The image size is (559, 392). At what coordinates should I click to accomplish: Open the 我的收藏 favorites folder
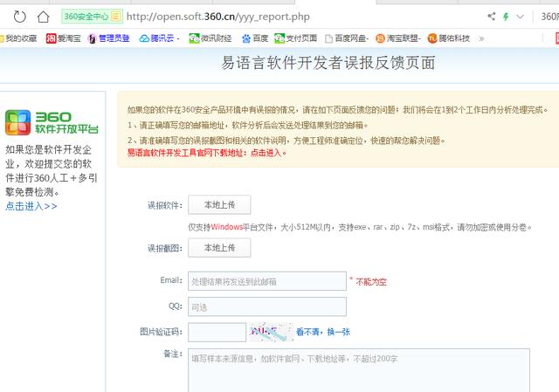point(18,38)
